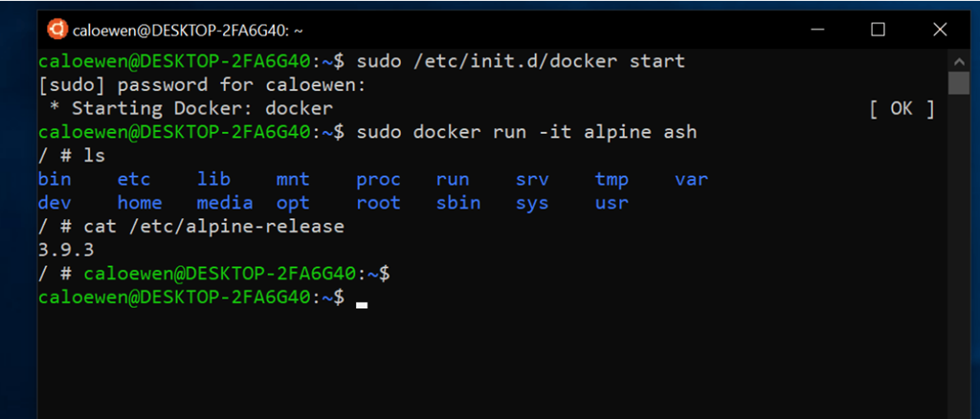The height and width of the screenshot is (419, 980).
Task: Click the 'var' directory entry
Action: point(691,180)
